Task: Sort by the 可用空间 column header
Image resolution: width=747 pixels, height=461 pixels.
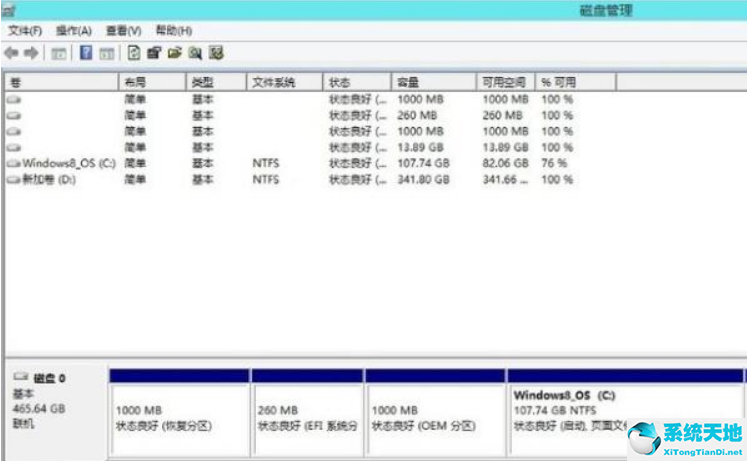Action: coord(506,82)
